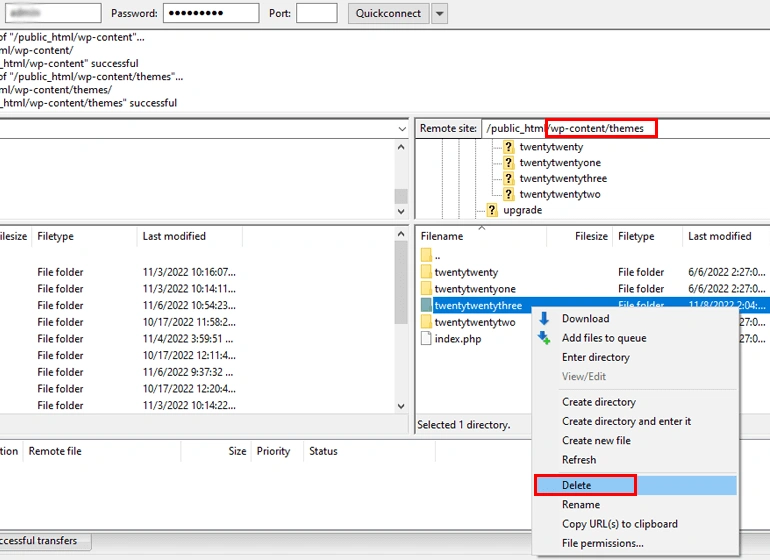Expand the local site path dropdown
Screen dimensions: 770x560
click(402, 129)
